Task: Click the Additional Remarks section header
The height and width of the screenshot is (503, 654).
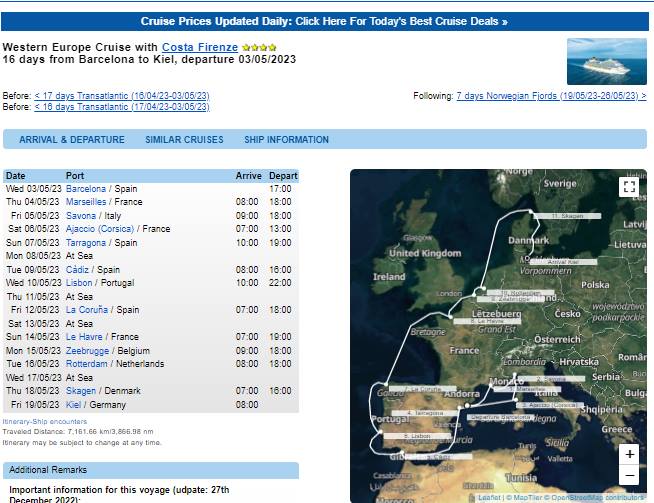Action: point(151,470)
